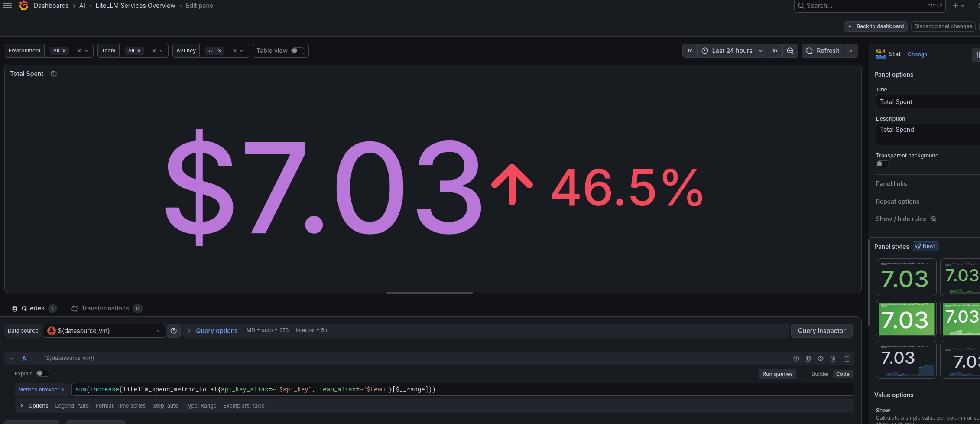The width and height of the screenshot is (980, 424).
Task: Open the Query inspector
Action: click(821, 331)
